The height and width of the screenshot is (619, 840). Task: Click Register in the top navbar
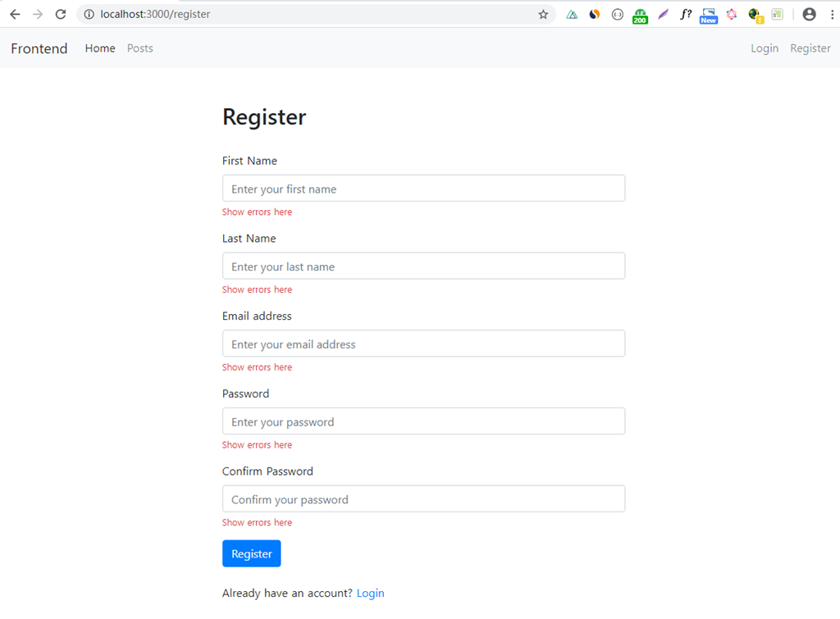click(x=810, y=48)
